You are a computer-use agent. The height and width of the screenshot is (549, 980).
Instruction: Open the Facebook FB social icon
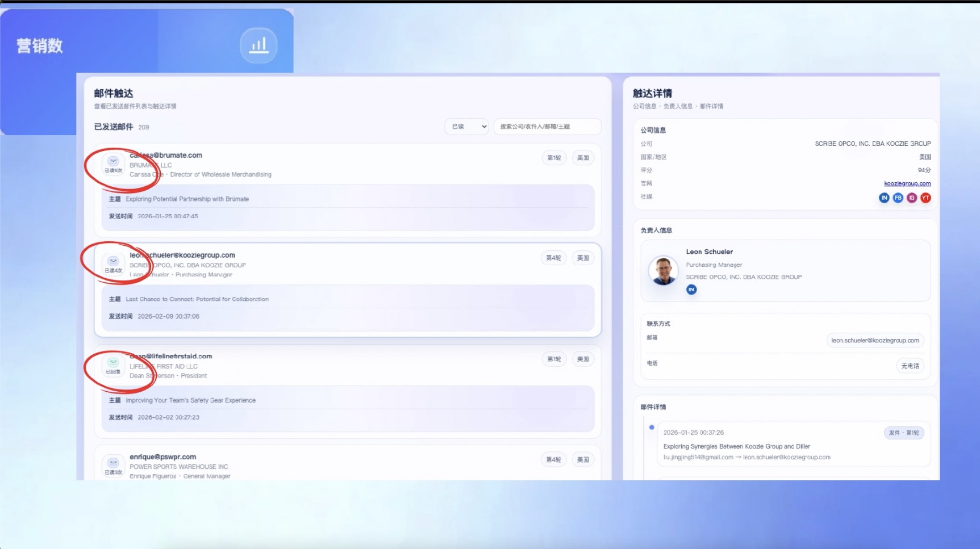pyautogui.click(x=898, y=198)
